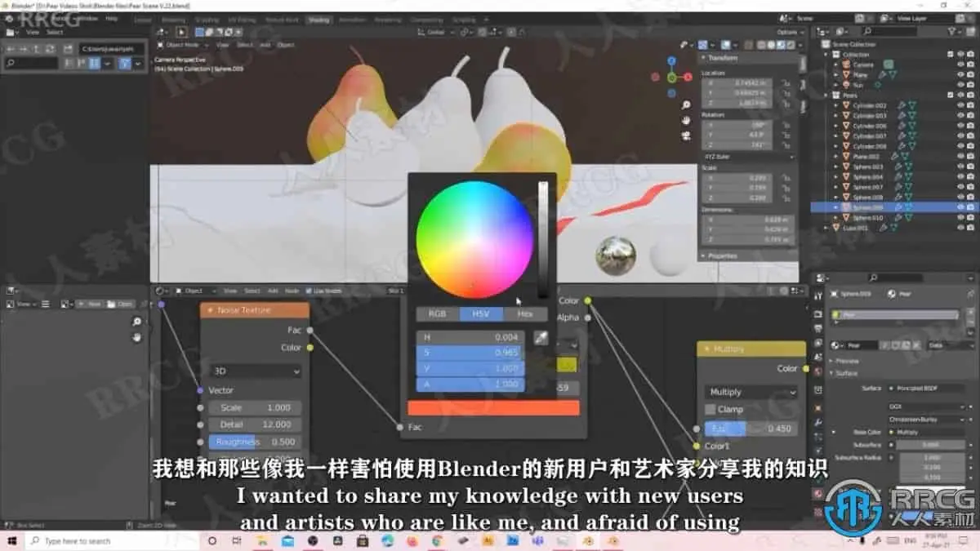The height and width of the screenshot is (551, 980).
Task: Click Open button in image editor
Action: (x=120, y=304)
